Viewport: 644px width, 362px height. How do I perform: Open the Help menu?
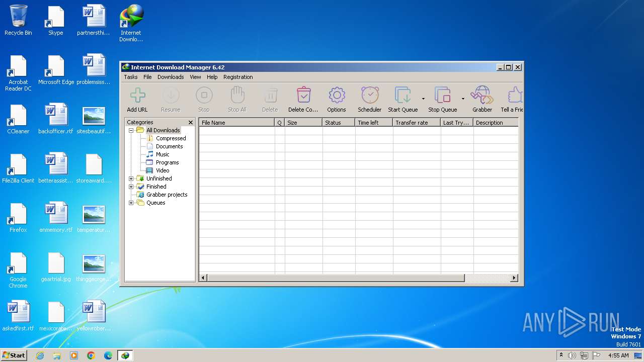pyautogui.click(x=212, y=77)
